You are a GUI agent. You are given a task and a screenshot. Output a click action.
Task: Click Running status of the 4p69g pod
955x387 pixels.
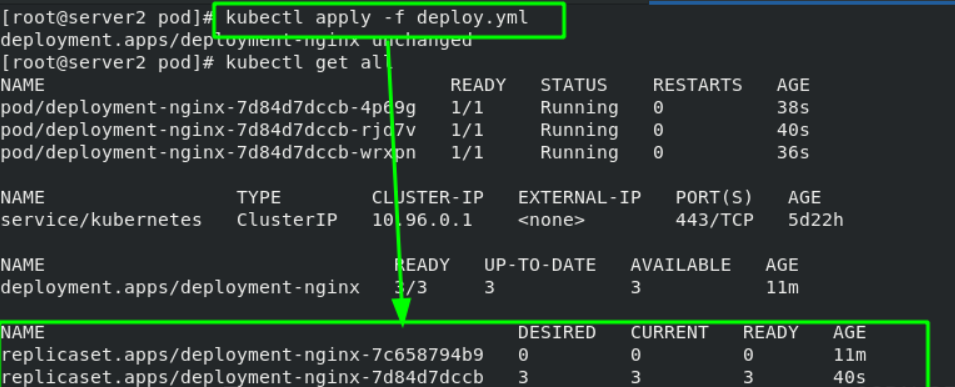(x=579, y=108)
